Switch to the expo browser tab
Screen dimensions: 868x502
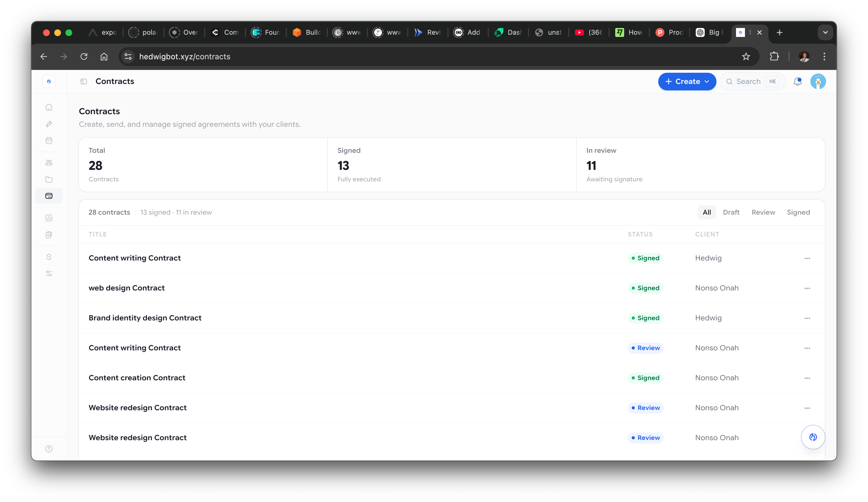tap(103, 32)
